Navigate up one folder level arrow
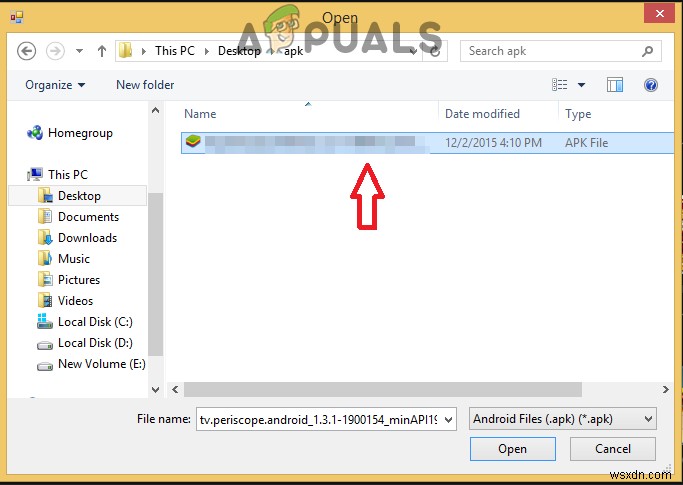Viewport: 683px width, 485px height. (102, 51)
